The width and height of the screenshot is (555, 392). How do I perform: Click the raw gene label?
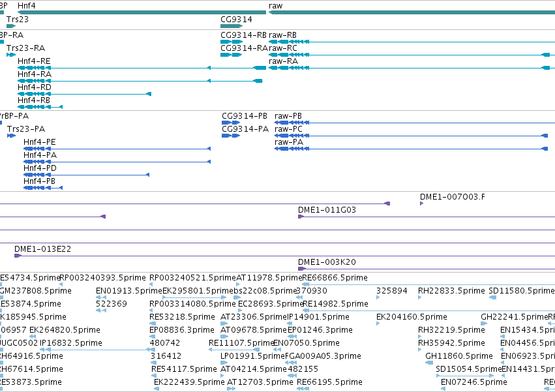(275, 6)
